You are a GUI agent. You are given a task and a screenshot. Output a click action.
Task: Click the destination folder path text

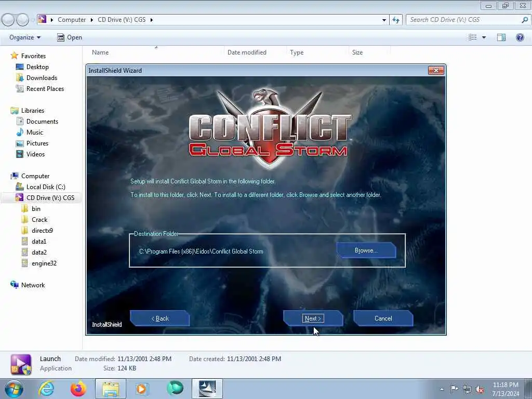click(x=201, y=251)
